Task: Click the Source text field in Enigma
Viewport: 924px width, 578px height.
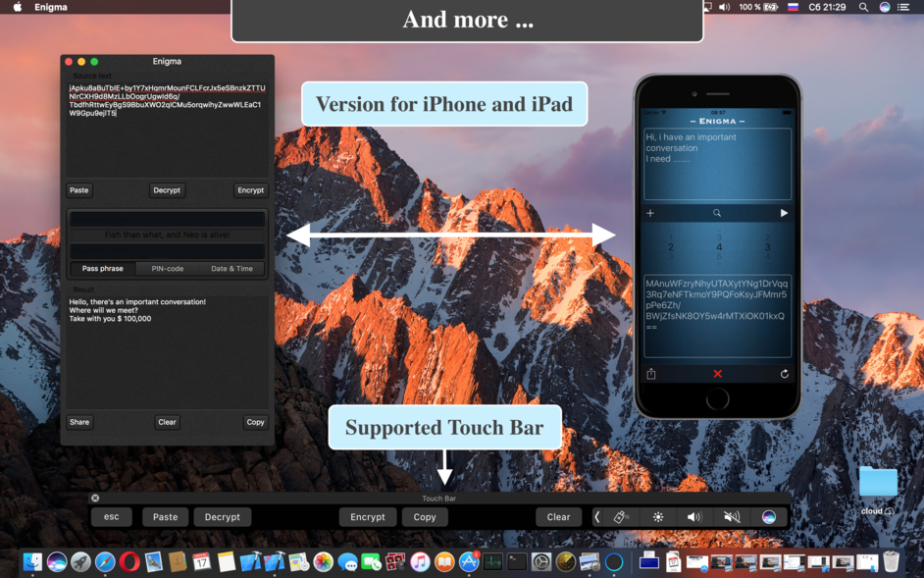Action: point(168,129)
